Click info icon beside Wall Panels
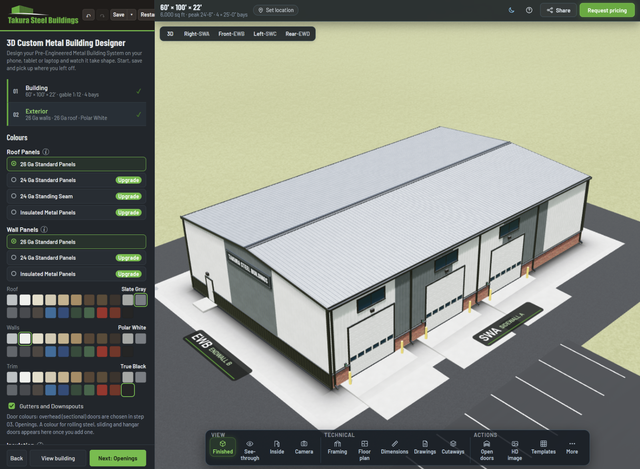 tap(44, 229)
